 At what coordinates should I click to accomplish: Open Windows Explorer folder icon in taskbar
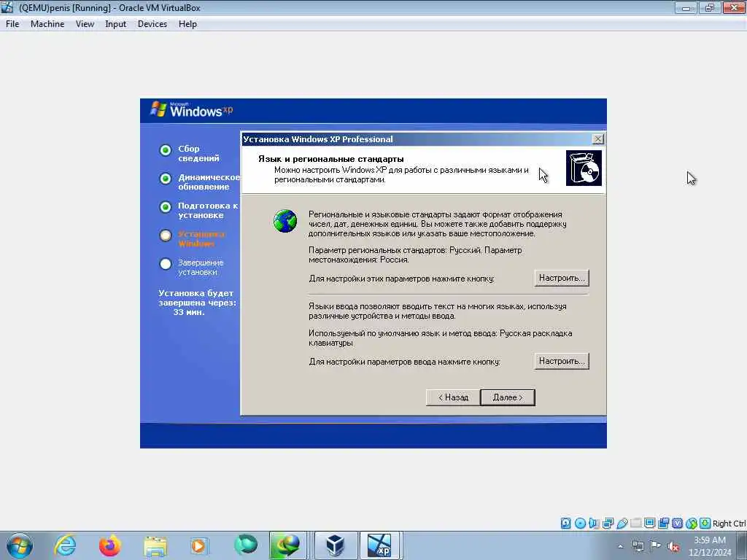(155, 545)
